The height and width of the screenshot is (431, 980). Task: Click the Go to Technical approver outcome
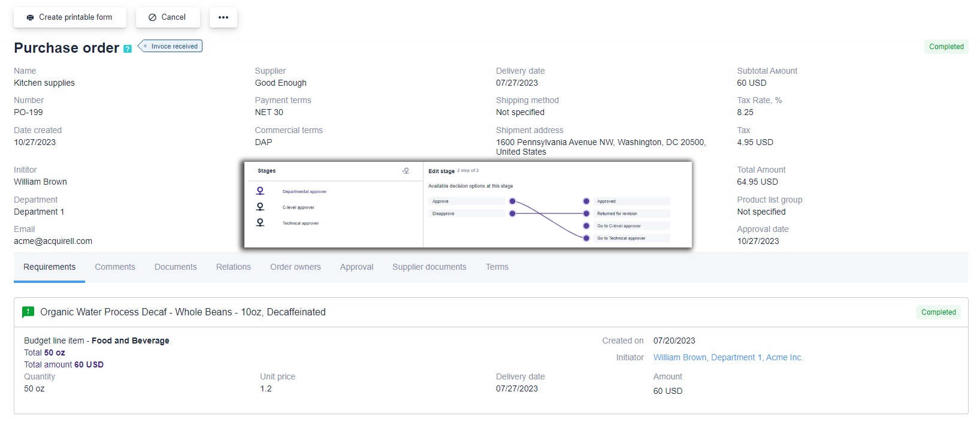(632, 238)
